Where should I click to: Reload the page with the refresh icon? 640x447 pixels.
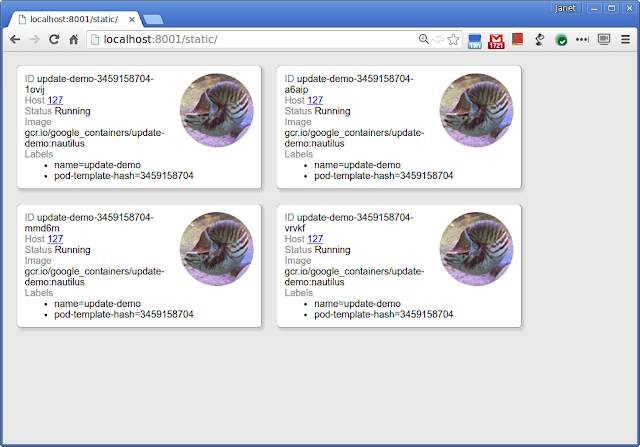tap(54, 39)
